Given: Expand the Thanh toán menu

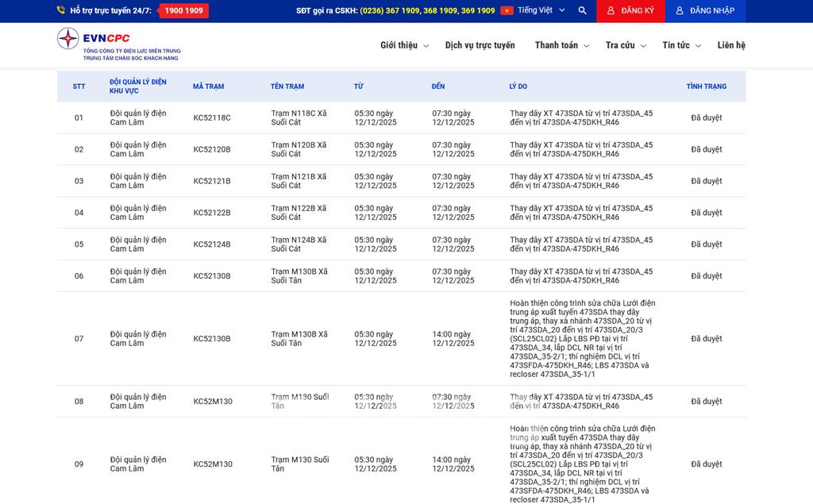Looking at the screenshot, I should [x=561, y=45].
